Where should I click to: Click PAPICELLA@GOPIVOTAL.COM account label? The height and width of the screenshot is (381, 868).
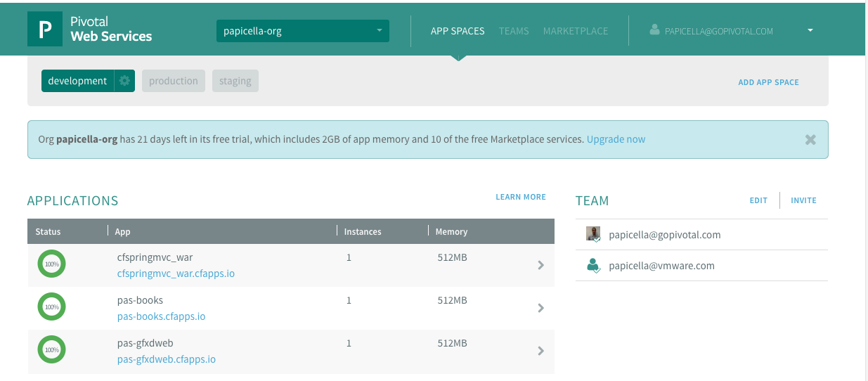coord(719,32)
